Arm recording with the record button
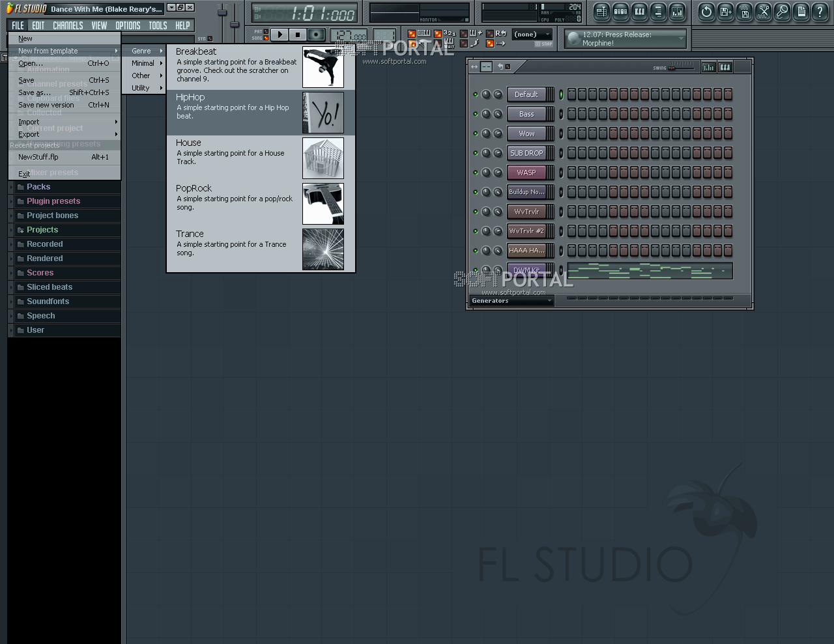 pos(316,35)
